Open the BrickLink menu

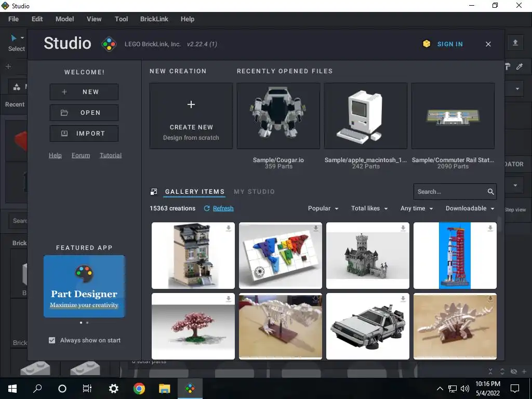(x=154, y=19)
